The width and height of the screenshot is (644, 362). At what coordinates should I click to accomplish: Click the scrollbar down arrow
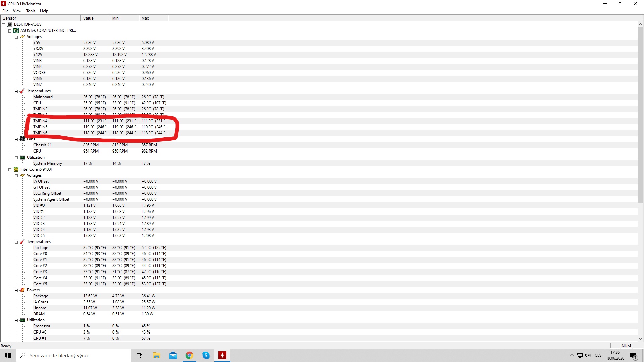[x=640, y=339]
